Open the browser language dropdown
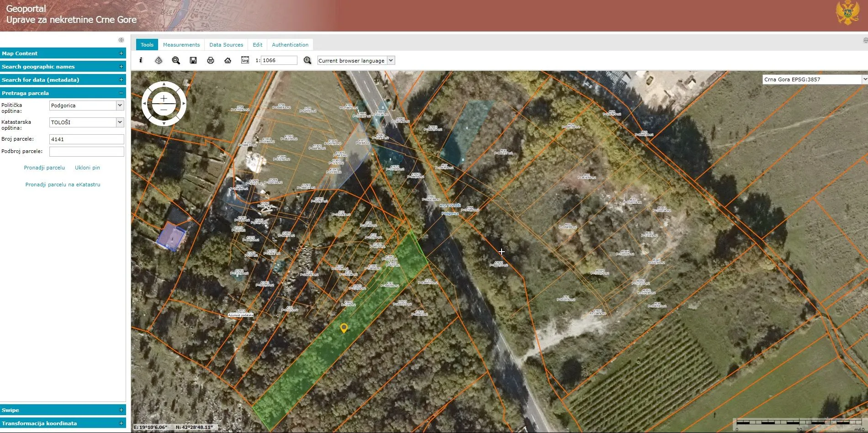Image resolution: width=868 pixels, height=433 pixels. point(391,60)
